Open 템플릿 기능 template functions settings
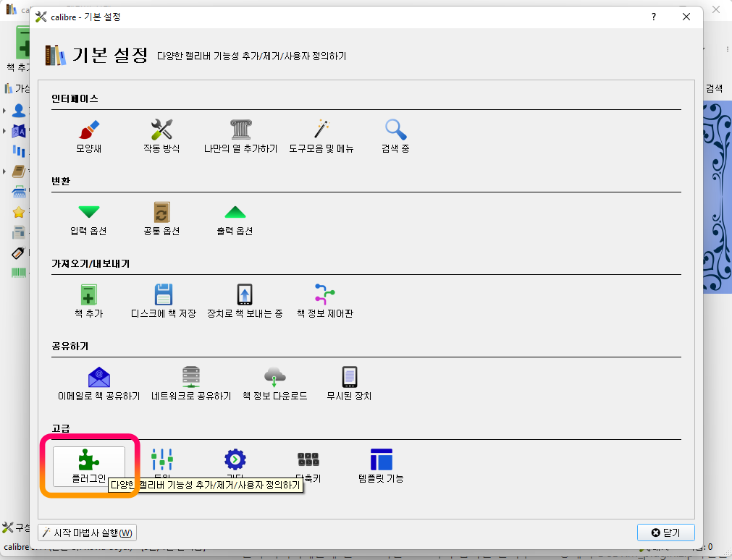 point(381,466)
